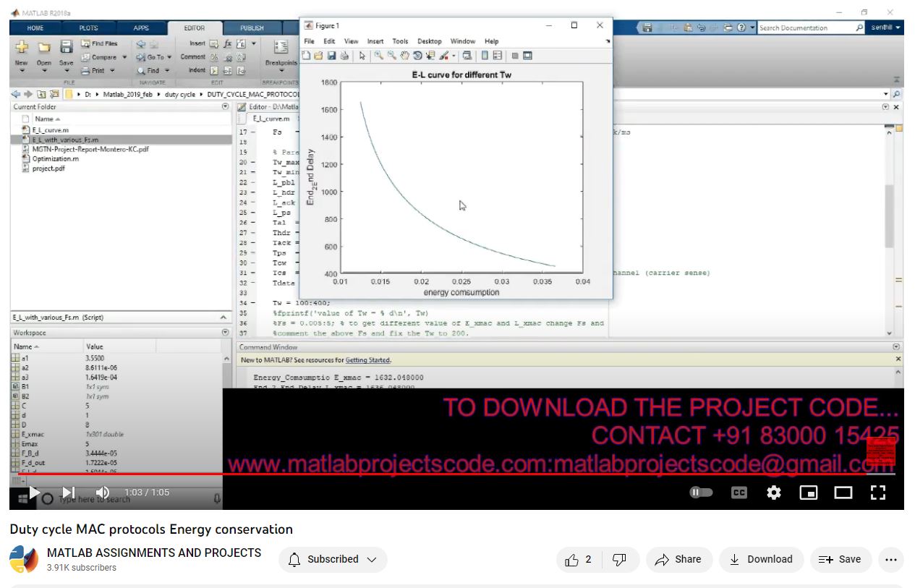The width and height of the screenshot is (915, 588).
Task: Toggle the autoplay switch
Action: (x=701, y=493)
